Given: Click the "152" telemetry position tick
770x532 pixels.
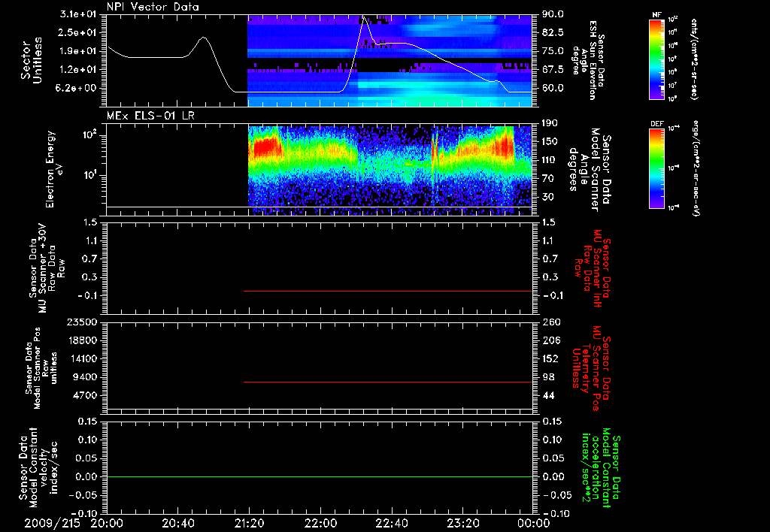Looking at the screenshot, I should pyautogui.click(x=550, y=358).
